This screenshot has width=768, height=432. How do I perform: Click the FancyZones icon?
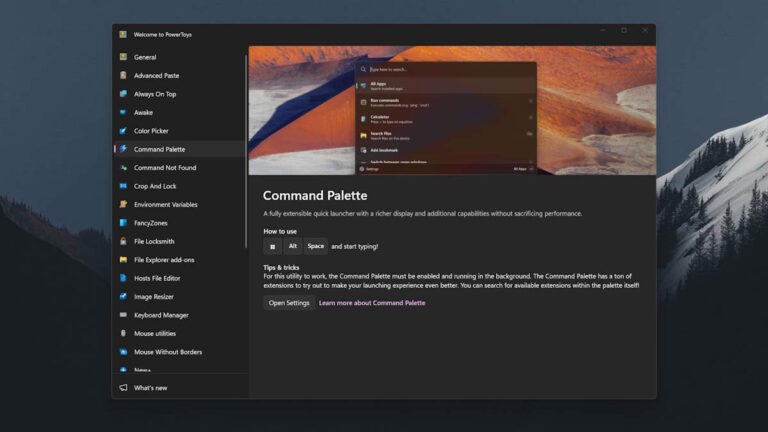point(123,223)
